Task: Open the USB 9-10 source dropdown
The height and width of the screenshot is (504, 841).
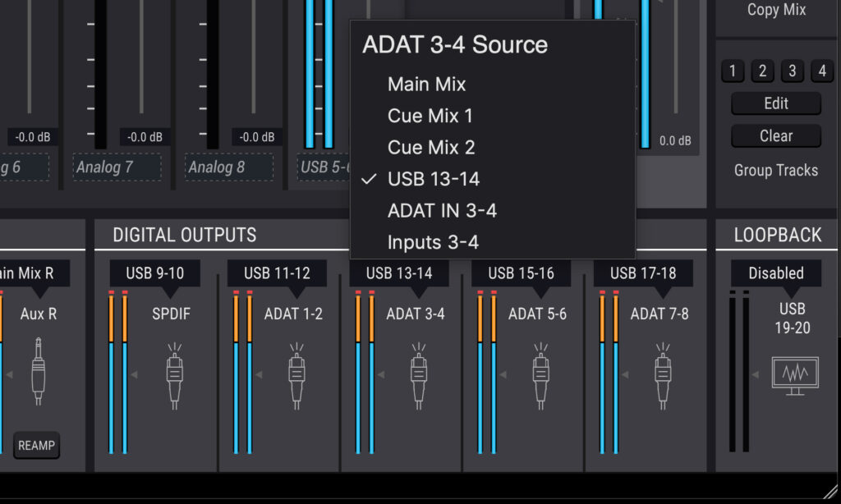Action: (x=155, y=273)
